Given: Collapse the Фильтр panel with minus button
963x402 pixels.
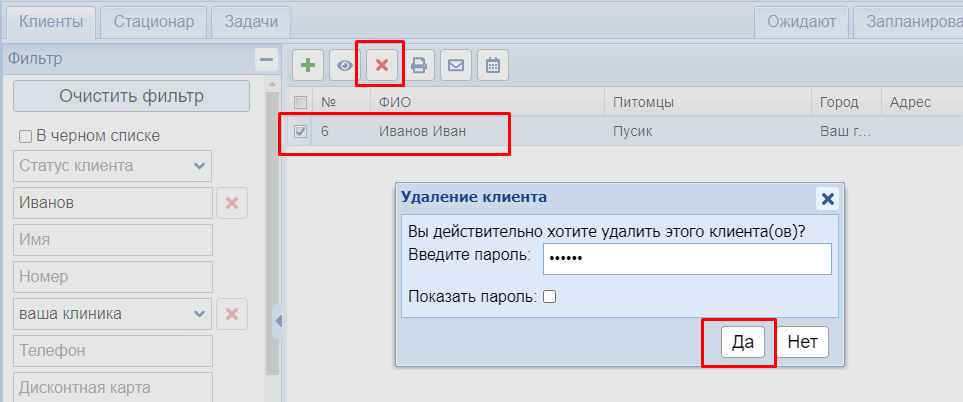Looking at the screenshot, I should (266, 59).
